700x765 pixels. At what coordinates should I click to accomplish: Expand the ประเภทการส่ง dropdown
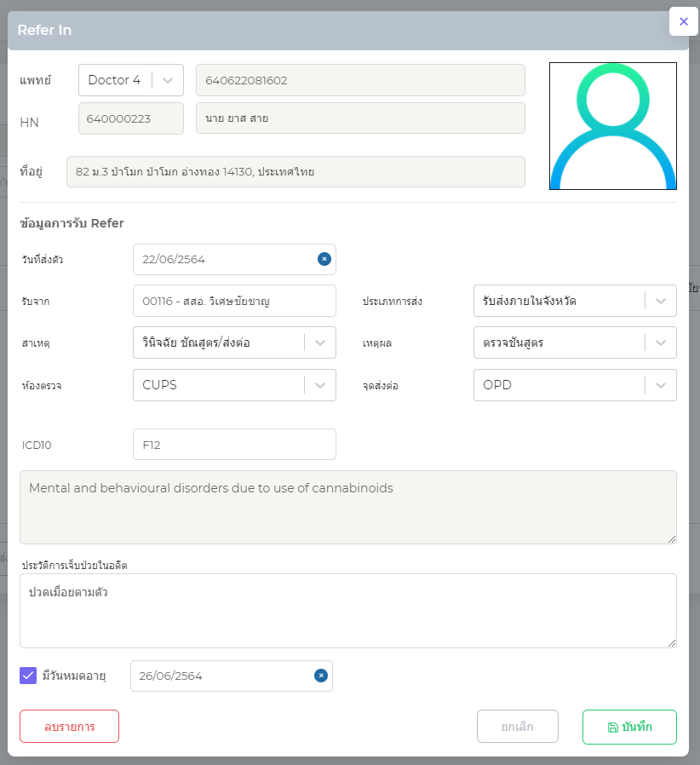[661, 301]
